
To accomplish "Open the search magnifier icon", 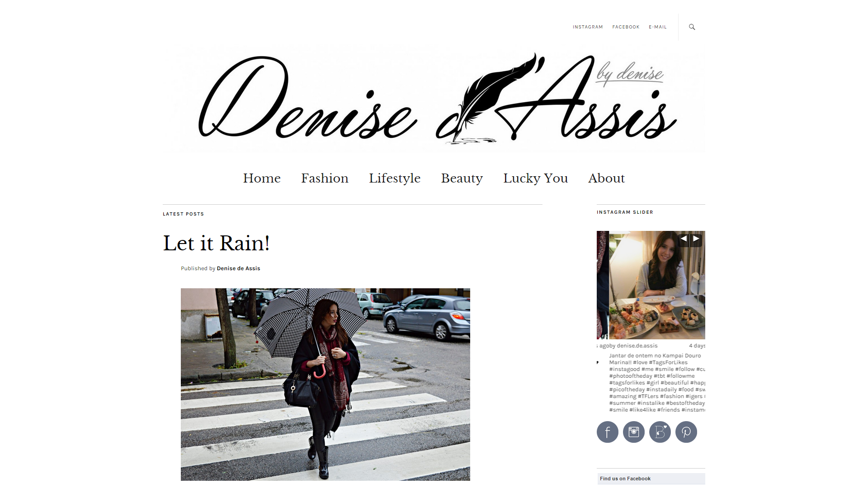I will pos(692,27).
